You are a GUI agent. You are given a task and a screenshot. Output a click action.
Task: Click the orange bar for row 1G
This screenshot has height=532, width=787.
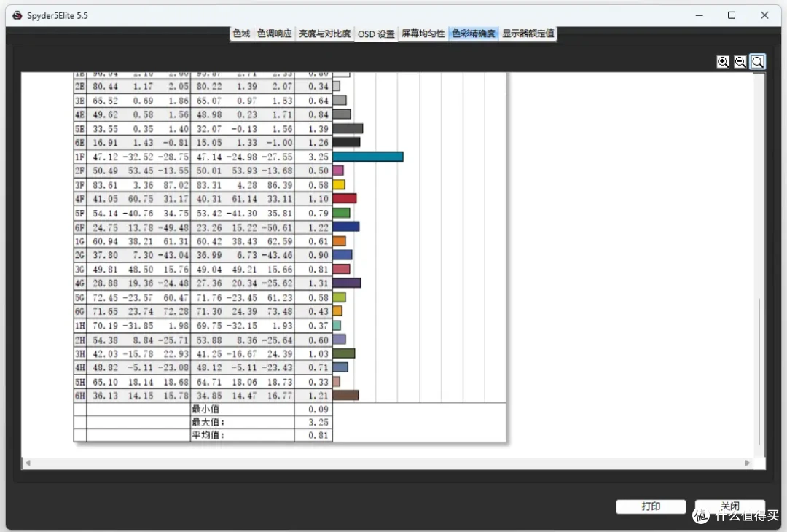pos(340,241)
